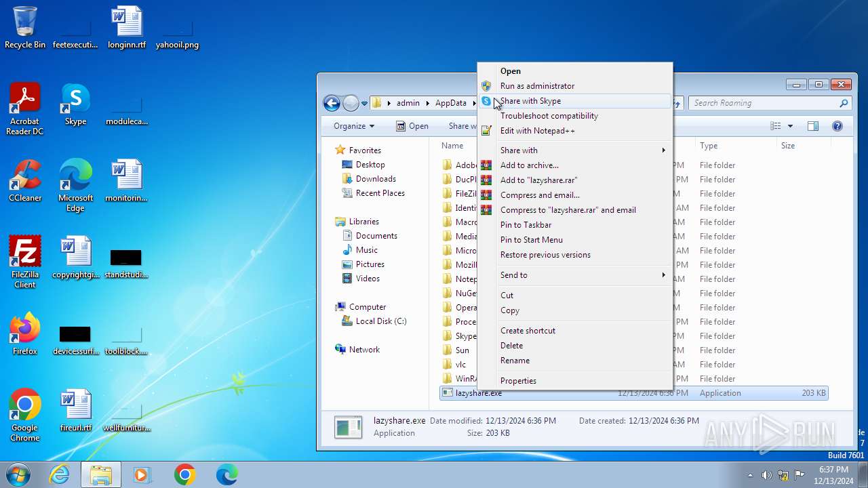
Task: Open copyrightgi document on desktop
Action: (75, 258)
